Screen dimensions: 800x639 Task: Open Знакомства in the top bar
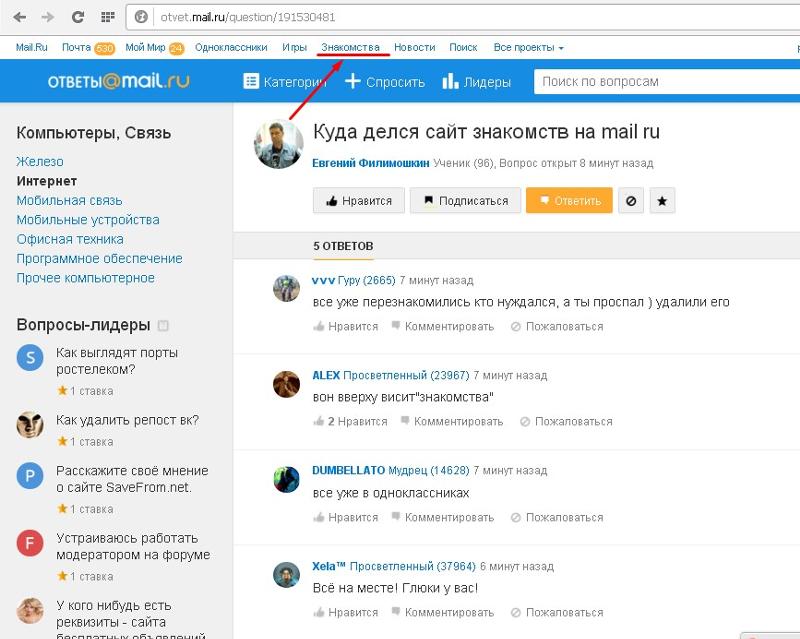[351, 47]
